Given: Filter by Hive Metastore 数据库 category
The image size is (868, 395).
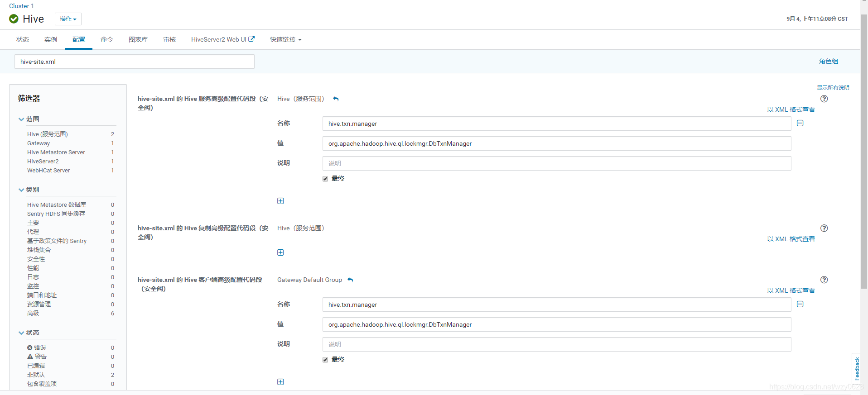Looking at the screenshot, I should [57, 205].
